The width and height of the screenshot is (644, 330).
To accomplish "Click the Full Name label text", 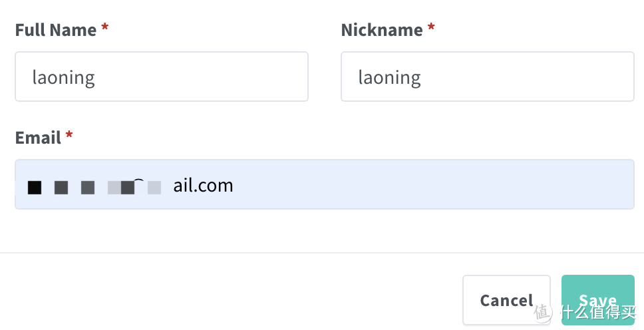I will pos(56,30).
